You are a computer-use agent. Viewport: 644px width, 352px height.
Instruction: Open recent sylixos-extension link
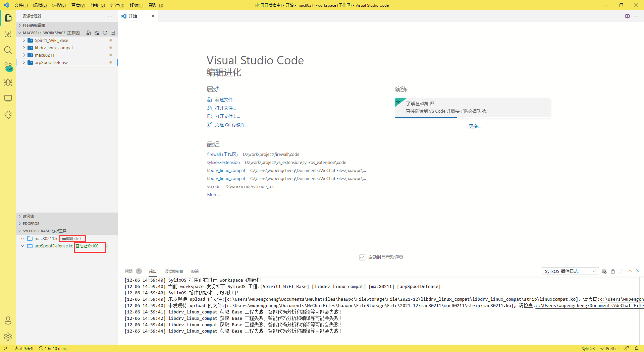[223, 162]
